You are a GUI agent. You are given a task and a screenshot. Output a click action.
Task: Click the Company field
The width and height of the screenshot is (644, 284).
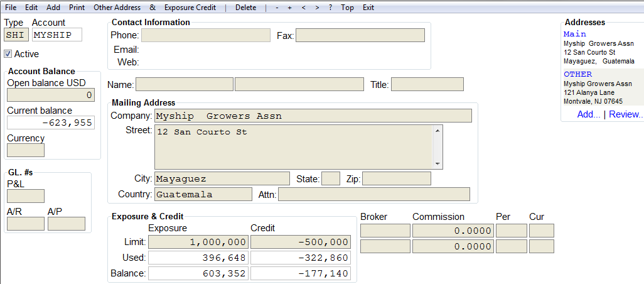coord(313,116)
